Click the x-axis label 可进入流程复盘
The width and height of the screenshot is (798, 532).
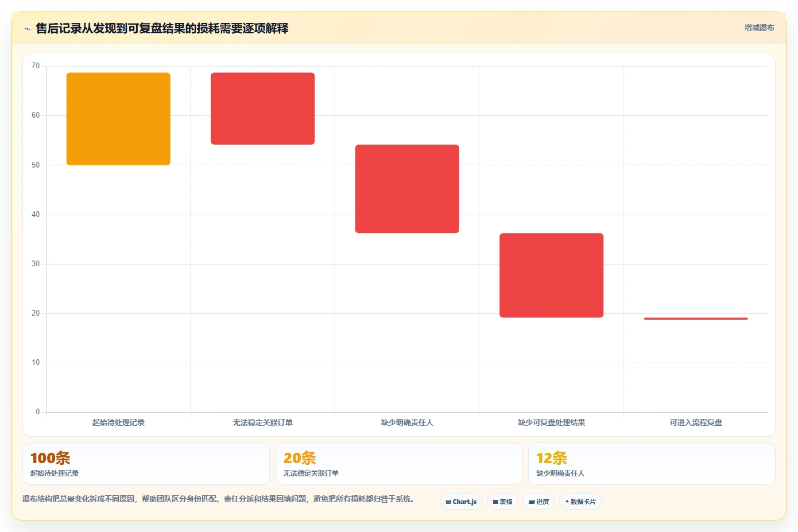click(x=696, y=422)
